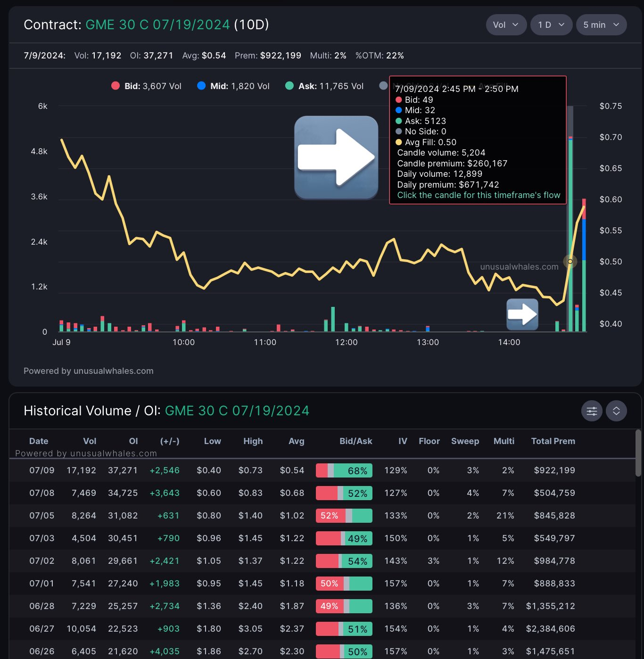Toggle the Bid series in legend
This screenshot has height=659, width=644.
click(146, 86)
